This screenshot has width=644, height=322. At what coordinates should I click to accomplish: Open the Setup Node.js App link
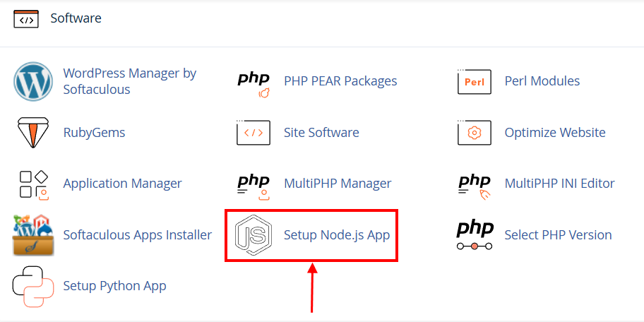click(337, 235)
